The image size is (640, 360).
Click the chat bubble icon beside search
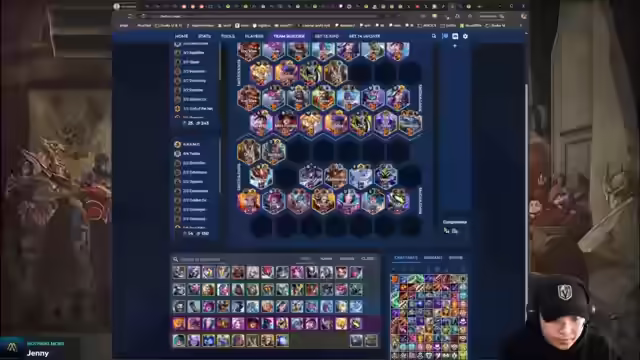click(x=445, y=36)
